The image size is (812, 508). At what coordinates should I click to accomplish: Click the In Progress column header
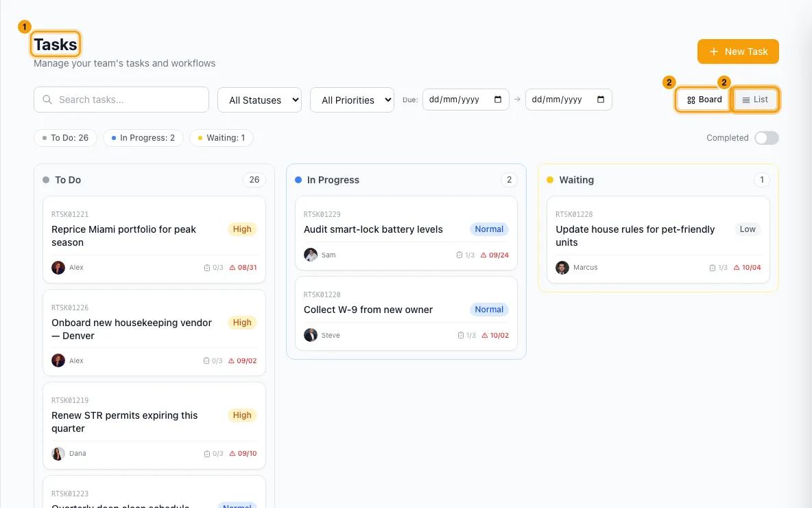[x=333, y=180]
